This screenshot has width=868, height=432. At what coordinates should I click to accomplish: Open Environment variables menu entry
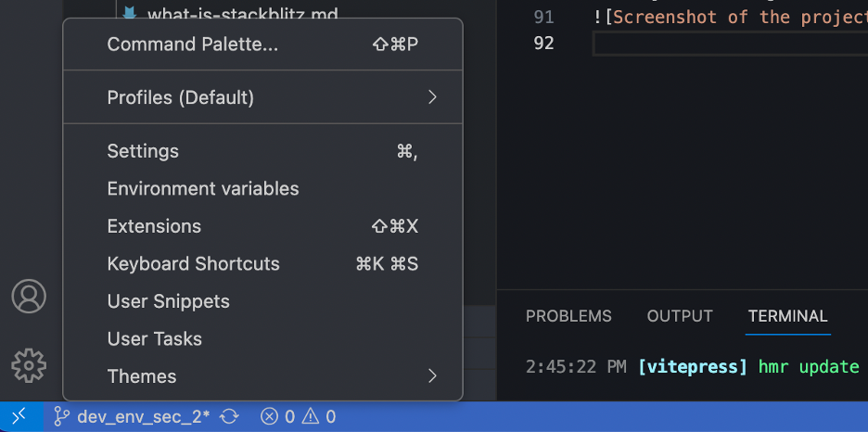203,189
